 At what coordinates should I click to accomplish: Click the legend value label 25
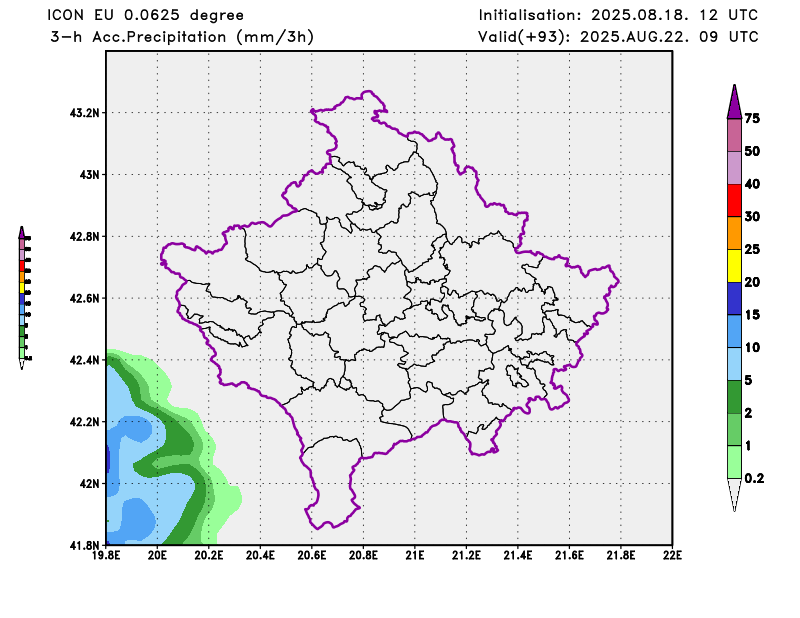click(x=752, y=249)
